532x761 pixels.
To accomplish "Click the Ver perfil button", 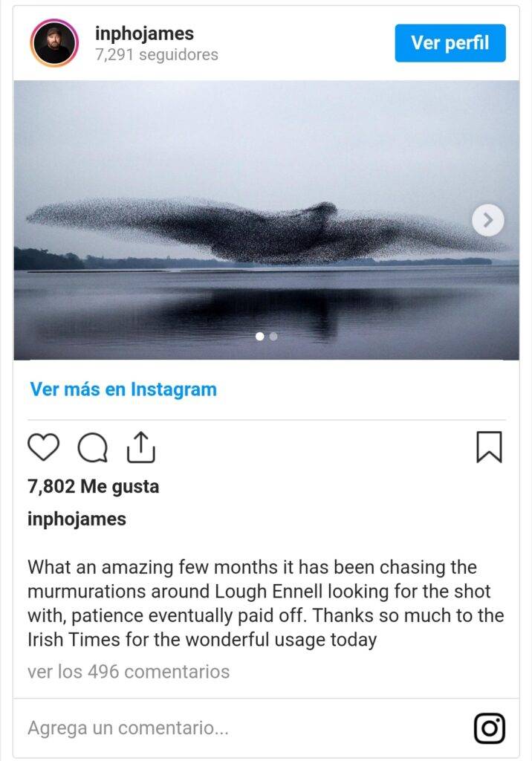I will click(450, 42).
